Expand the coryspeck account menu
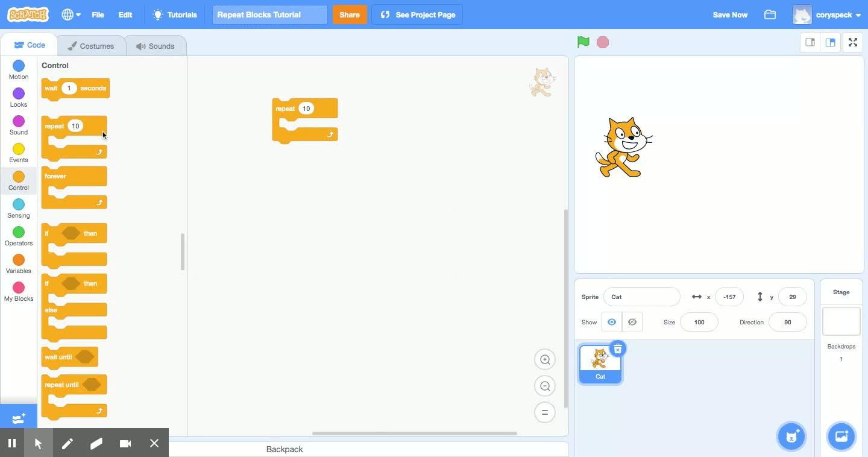Image resolution: width=868 pixels, height=457 pixels. coord(827,15)
